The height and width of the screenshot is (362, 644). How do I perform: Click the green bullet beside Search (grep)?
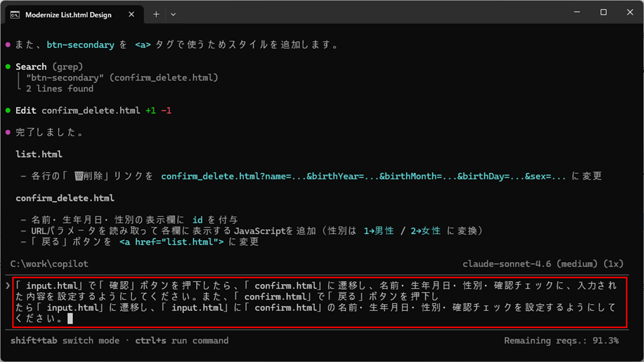pyautogui.click(x=8, y=67)
